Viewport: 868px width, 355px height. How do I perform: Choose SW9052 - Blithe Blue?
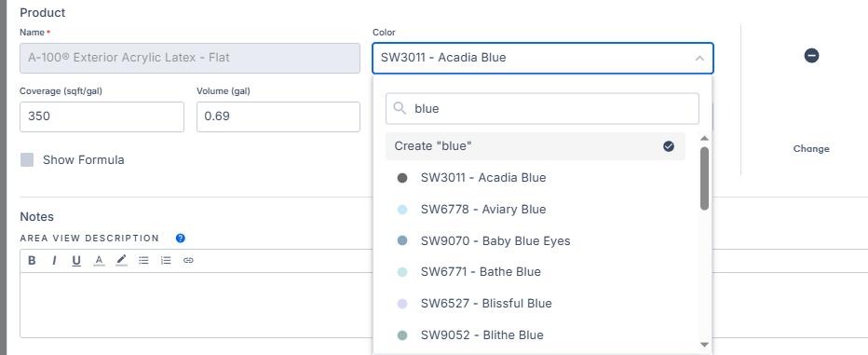coord(536,335)
